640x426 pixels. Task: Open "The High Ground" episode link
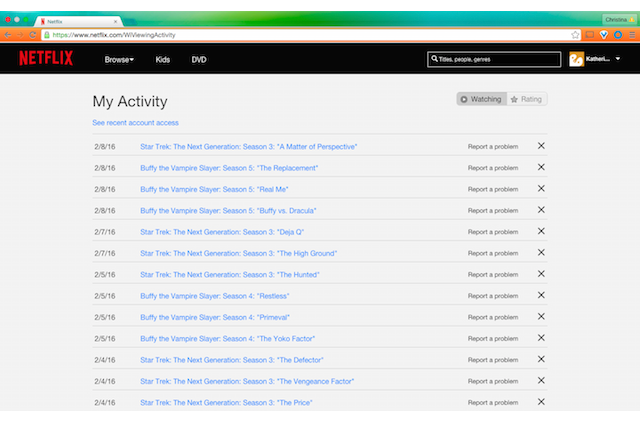(238, 253)
